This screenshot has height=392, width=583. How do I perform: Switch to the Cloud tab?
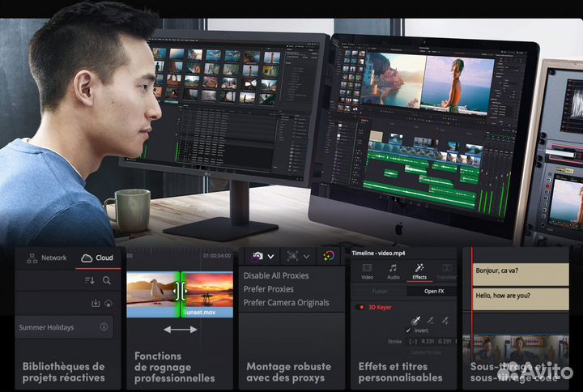(x=96, y=258)
